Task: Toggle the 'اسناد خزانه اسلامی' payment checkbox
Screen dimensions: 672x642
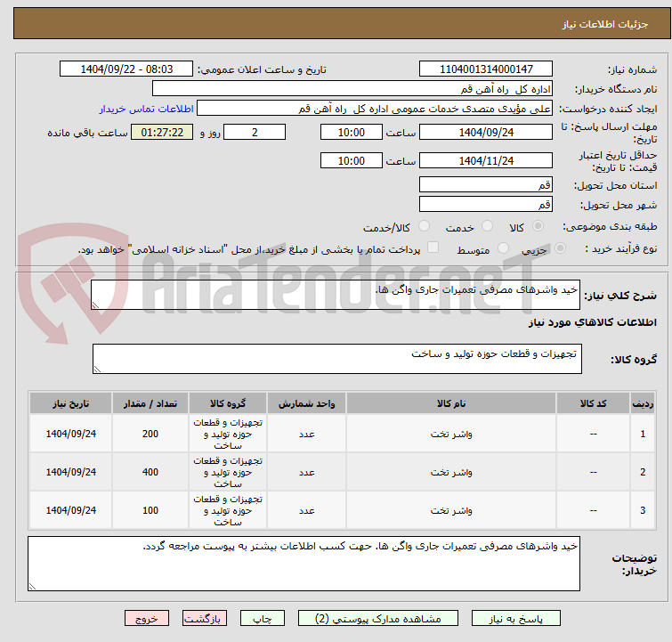Action: 433,248
